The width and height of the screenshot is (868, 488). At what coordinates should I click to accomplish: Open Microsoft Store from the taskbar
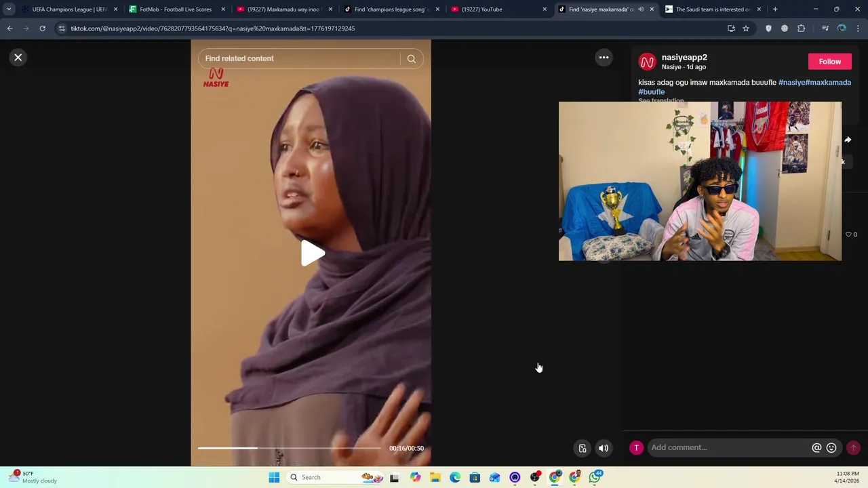click(475, 477)
